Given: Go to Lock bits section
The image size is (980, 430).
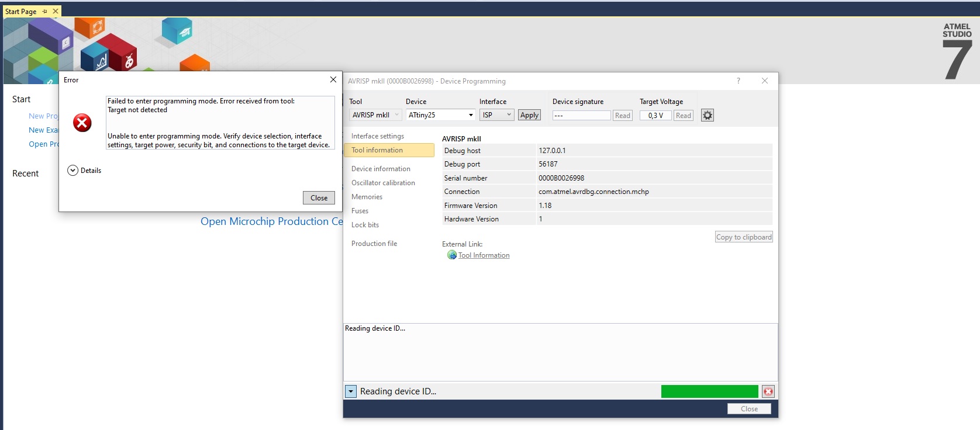Looking at the screenshot, I should pyautogui.click(x=365, y=225).
